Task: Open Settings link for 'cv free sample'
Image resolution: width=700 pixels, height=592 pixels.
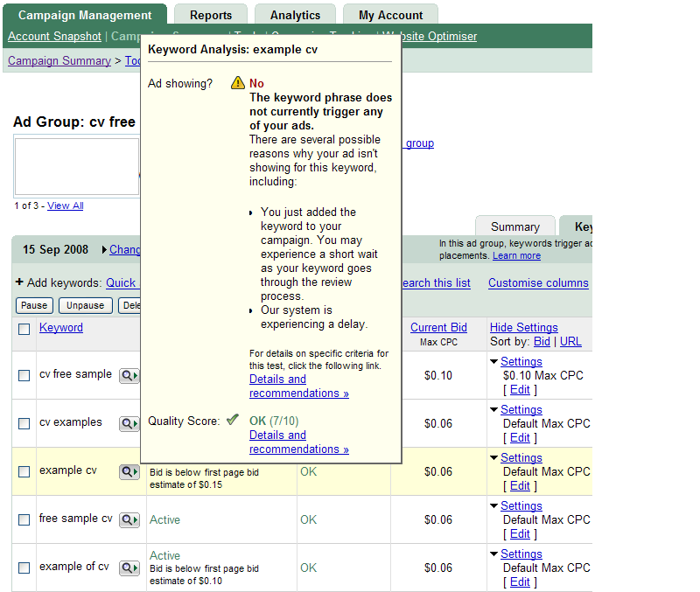Action: point(521,361)
